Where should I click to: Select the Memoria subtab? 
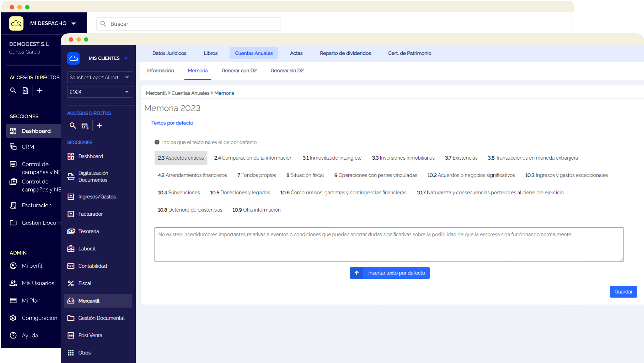click(198, 71)
